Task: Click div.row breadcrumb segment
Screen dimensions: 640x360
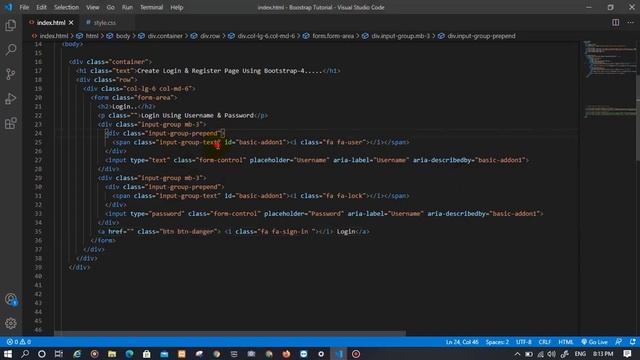Action: point(210,36)
